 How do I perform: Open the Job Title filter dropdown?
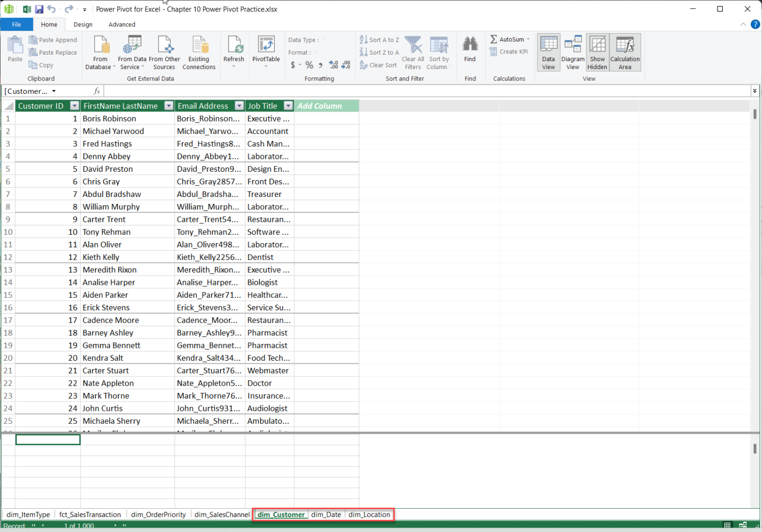click(x=288, y=106)
